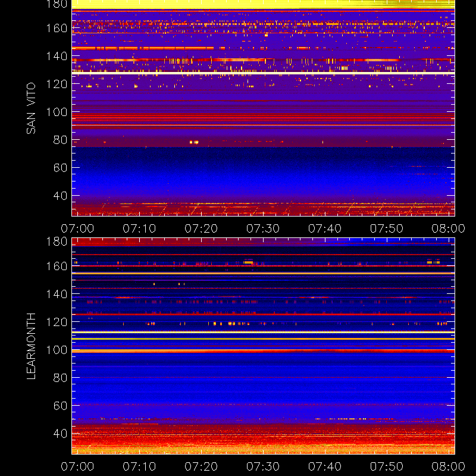Viewport: 476px width, 476px height.
Task: Click 07:40 time label under San Vito plot
Action: pos(325,228)
